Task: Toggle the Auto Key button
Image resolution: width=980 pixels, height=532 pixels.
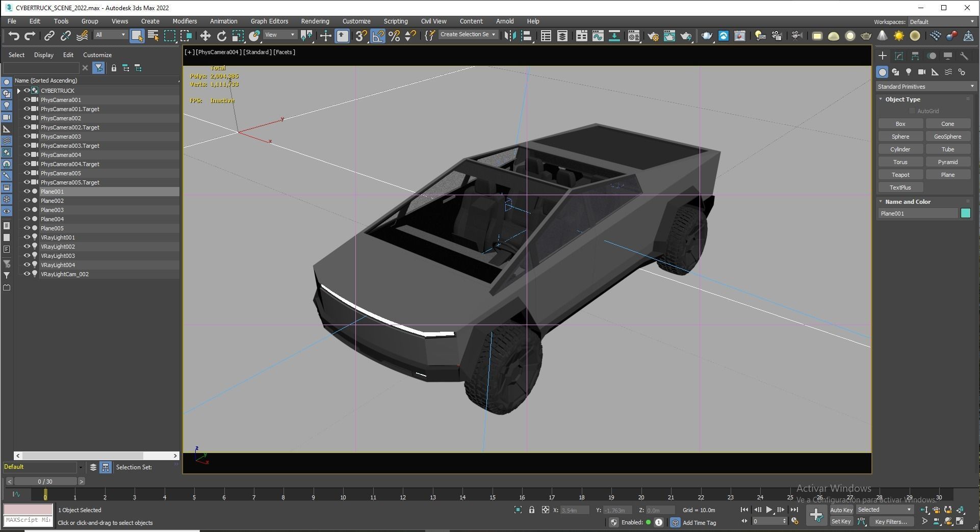Action: pyautogui.click(x=841, y=510)
